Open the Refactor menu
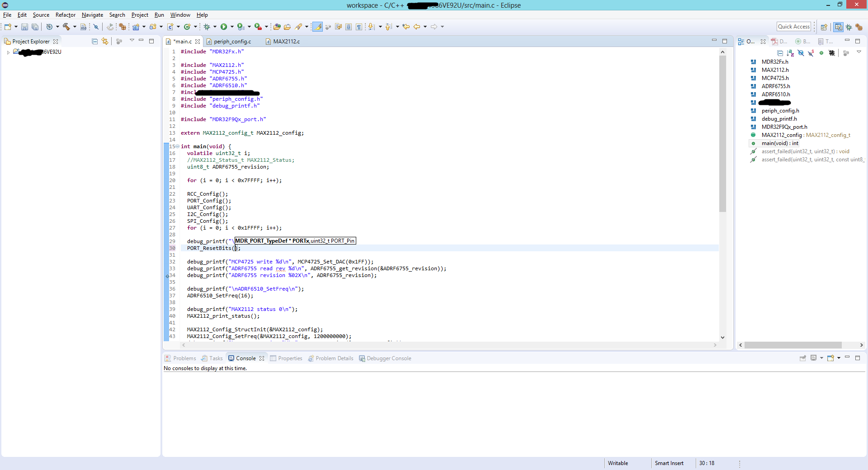 click(65, 15)
